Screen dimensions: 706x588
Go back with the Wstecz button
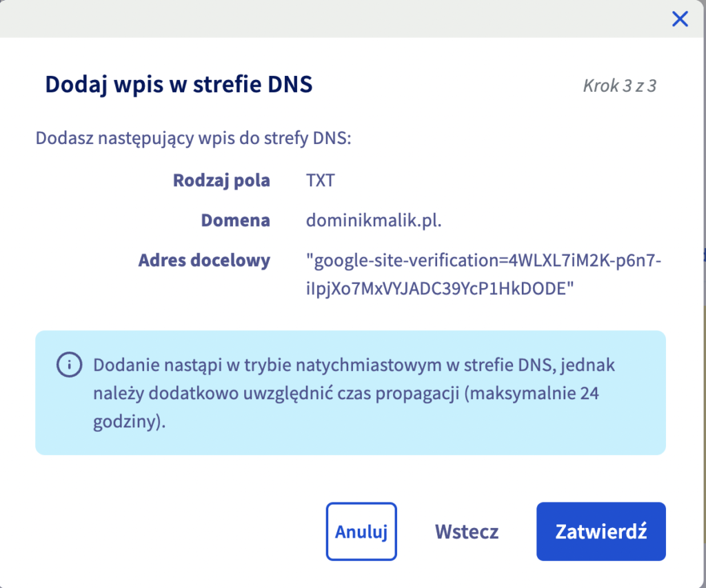[466, 531]
